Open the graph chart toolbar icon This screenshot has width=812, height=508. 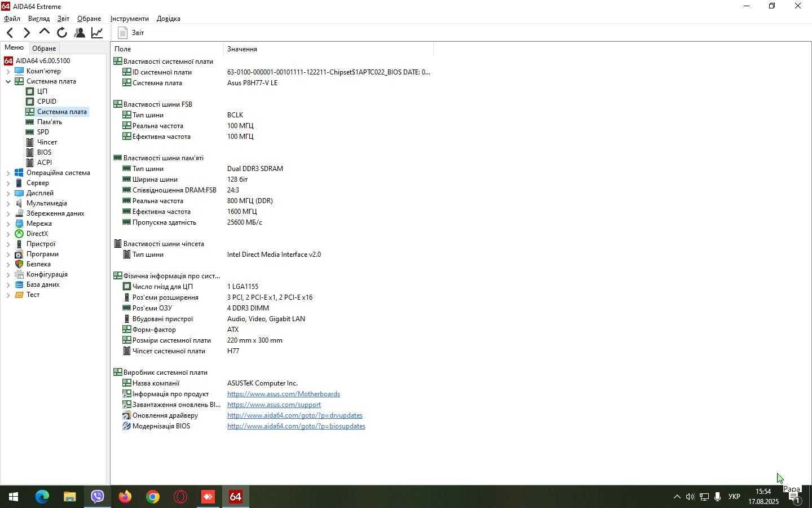[x=97, y=33]
